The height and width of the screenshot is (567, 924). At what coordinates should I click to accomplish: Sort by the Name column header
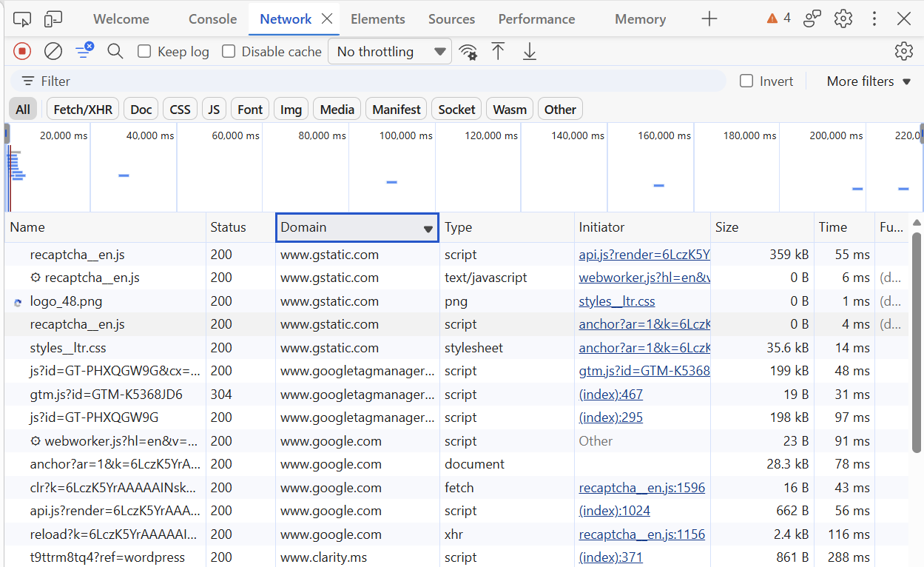pyautogui.click(x=105, y=227)
